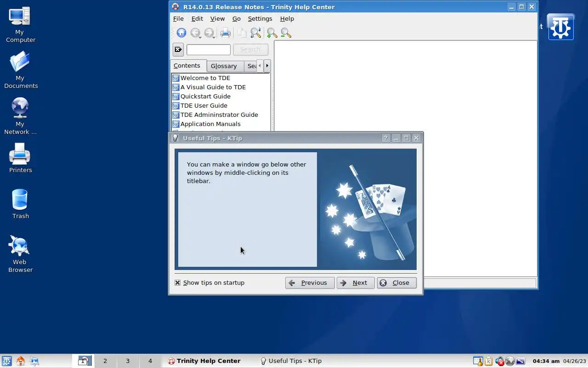Screen dimensions: 588x368
Task: Open the My Documents desktop folder
Action: pyautogui.click(x=20, y=70)
